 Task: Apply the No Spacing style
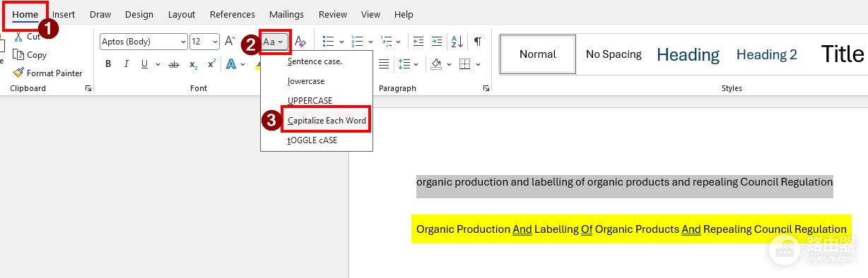click(x=614, y=54)
